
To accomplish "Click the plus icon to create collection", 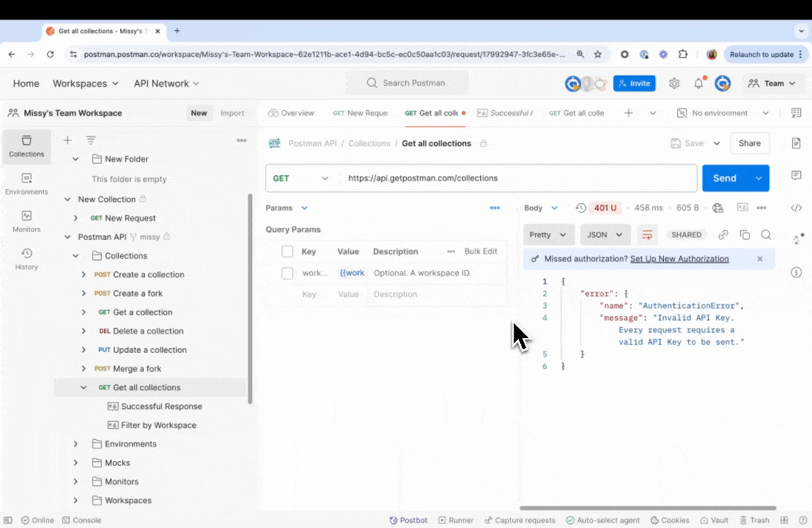I will (67, 140).
